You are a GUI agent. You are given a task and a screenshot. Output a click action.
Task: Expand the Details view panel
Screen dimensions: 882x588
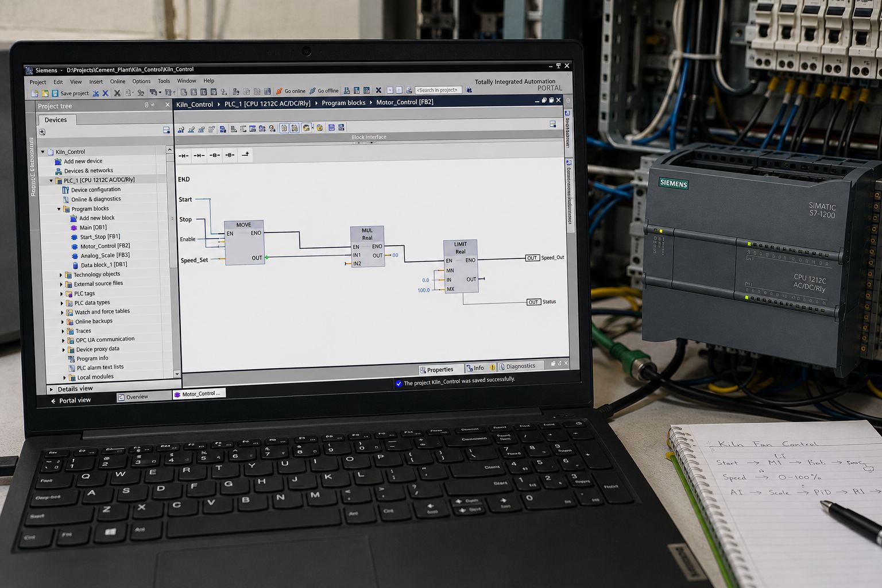tap(51, 389)
